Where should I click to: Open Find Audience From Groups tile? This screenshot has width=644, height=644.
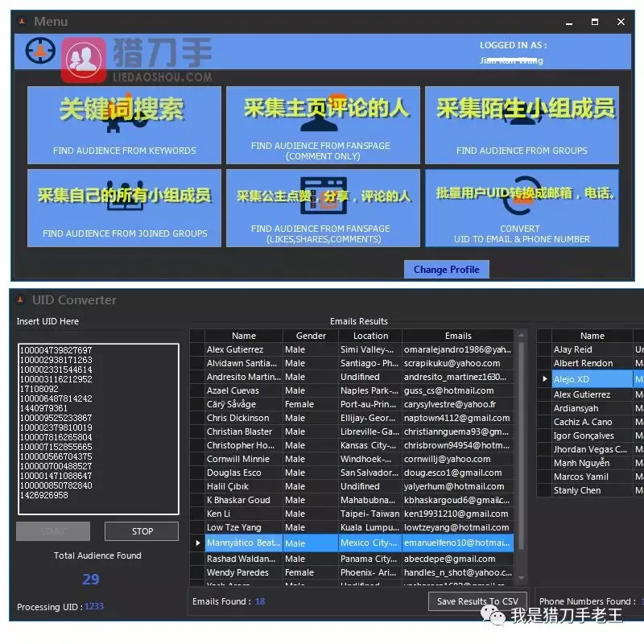click(x=522, y=125)
